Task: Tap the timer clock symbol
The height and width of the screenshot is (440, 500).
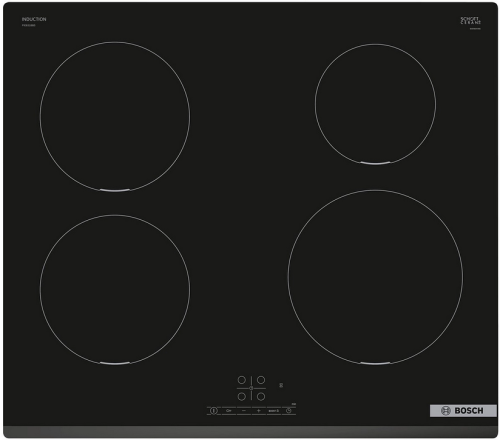Action: pos(289,411)
